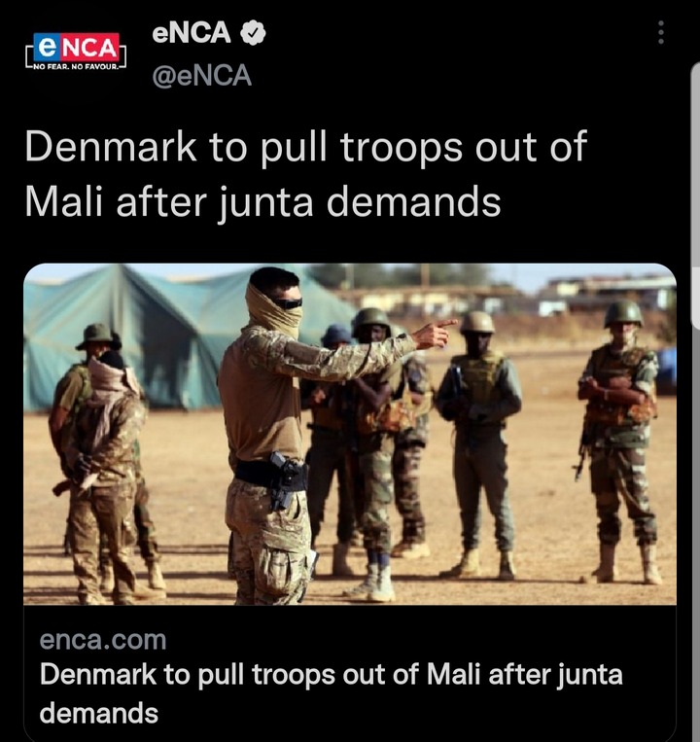The width and height of the screenshot is (700, 742).
Task: Open the enca.com domain link
Action: (103, 640)
